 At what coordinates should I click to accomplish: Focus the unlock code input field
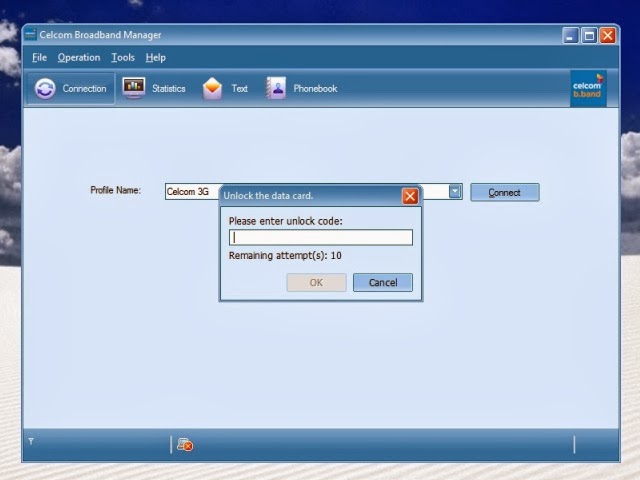[x=321, y=237]
